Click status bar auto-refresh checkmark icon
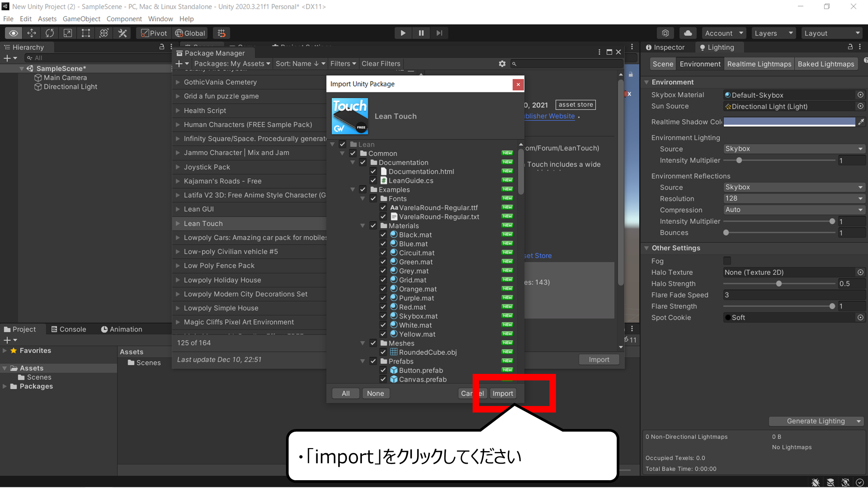This screenshot has width=868, height=488. [859, 482]
